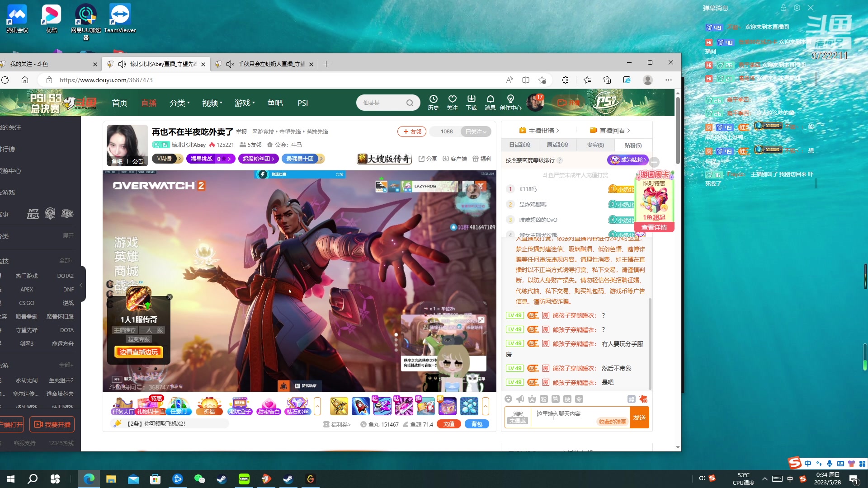Open TeamViewer desktop shortcut

(x=120, y=19)
